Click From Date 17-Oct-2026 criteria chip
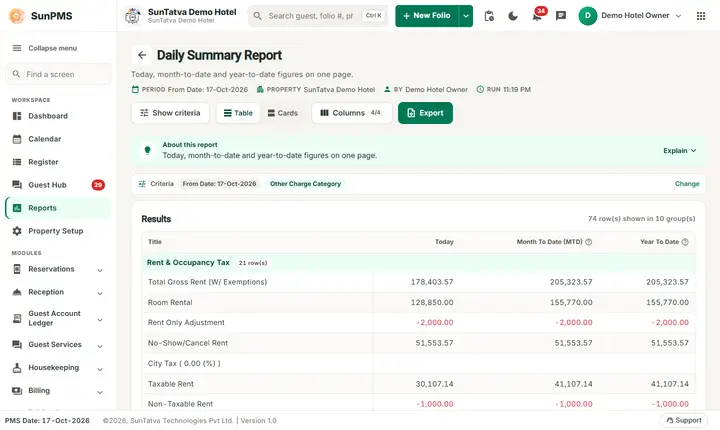 219,184
